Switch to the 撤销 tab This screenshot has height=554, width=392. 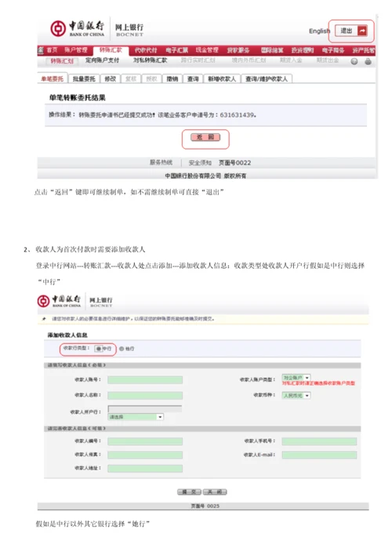coord(172,79)
